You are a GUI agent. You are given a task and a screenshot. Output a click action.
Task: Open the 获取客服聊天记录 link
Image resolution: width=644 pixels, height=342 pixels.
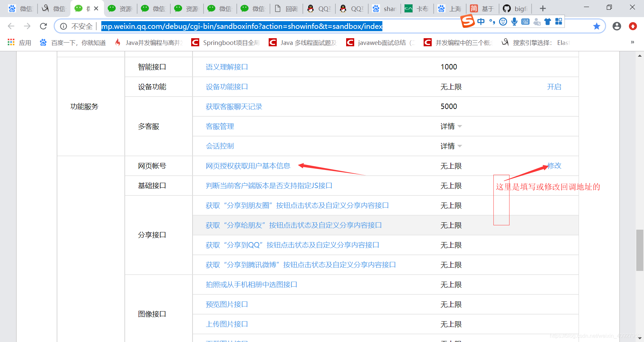click(x=234, y=107)
